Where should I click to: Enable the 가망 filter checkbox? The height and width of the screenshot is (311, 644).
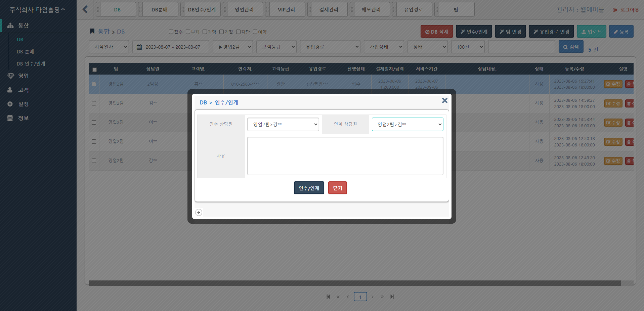205,32
